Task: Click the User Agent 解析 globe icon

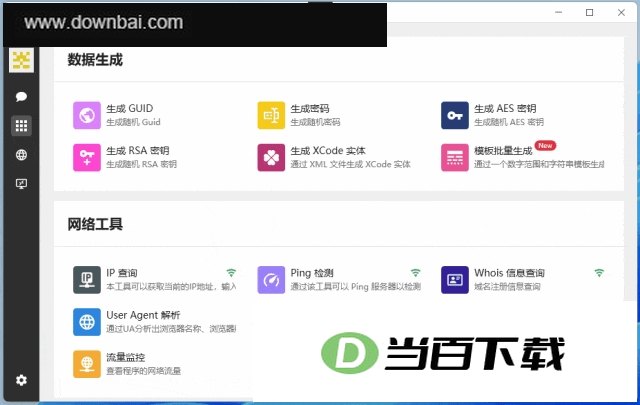Action: [87, 322]
